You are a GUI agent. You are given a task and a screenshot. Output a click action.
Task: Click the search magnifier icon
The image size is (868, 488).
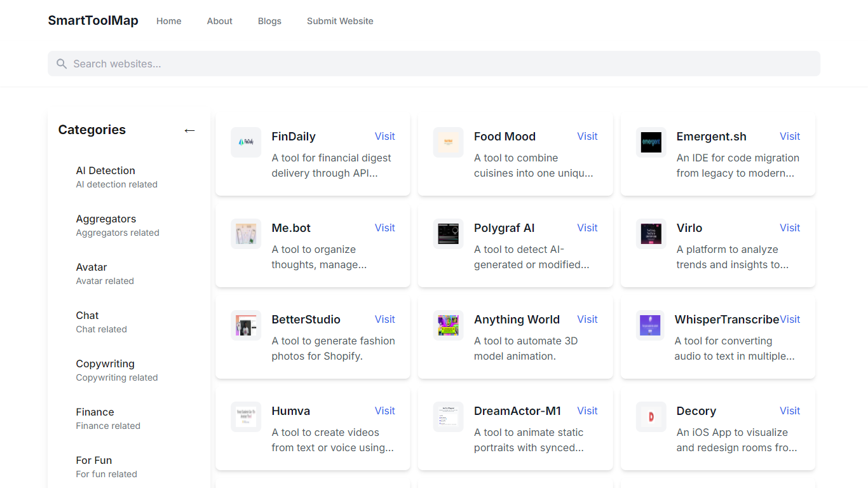point(62,64)
